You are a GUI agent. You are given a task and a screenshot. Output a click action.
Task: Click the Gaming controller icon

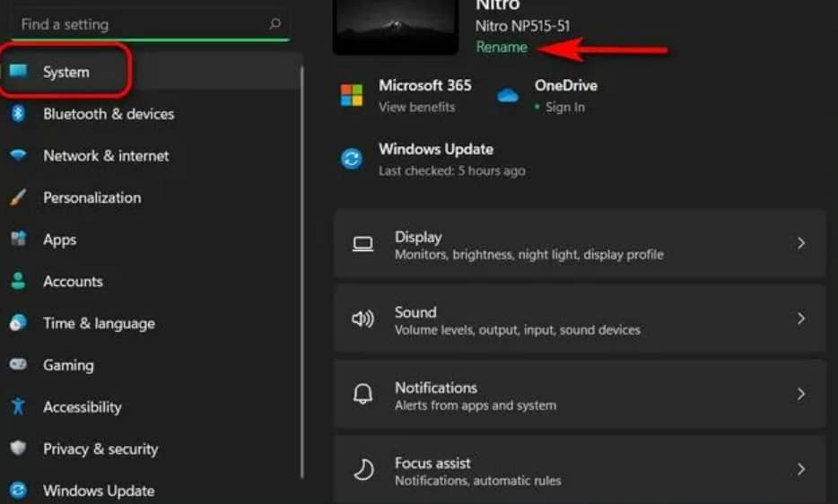pos(18,364)
